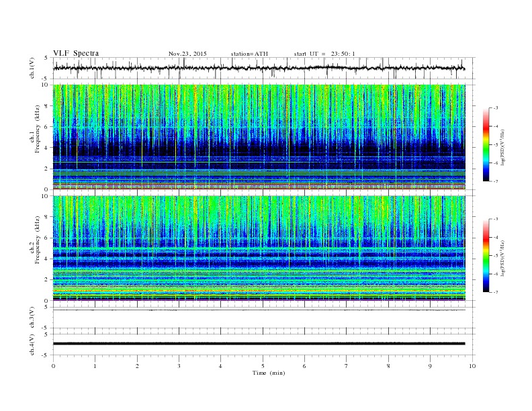Click the ch.1 spectrogram panel
The image size is (532, 411).
pos(259,137)
